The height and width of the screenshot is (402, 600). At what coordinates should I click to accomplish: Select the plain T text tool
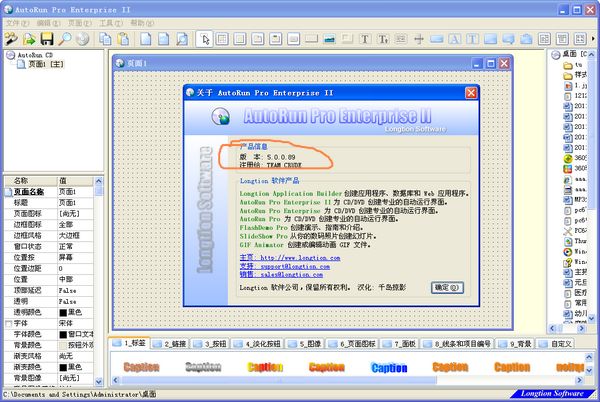[365, 39]
